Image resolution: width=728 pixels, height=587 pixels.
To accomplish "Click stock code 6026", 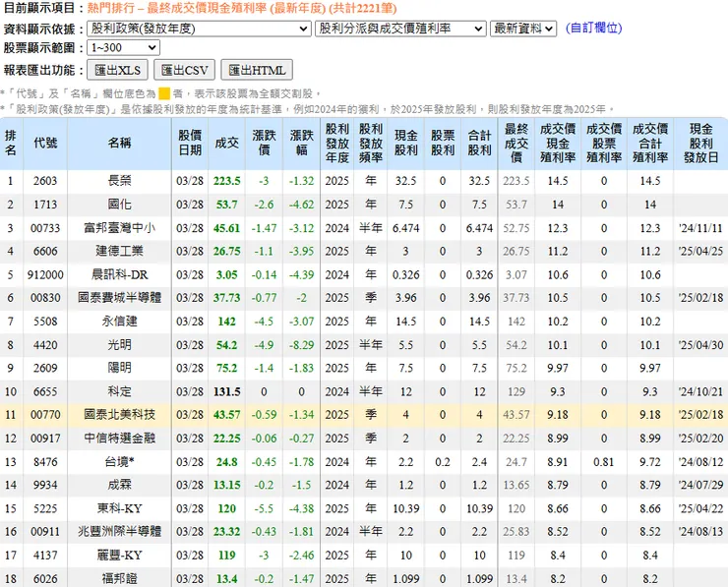I will coord(45,579).
